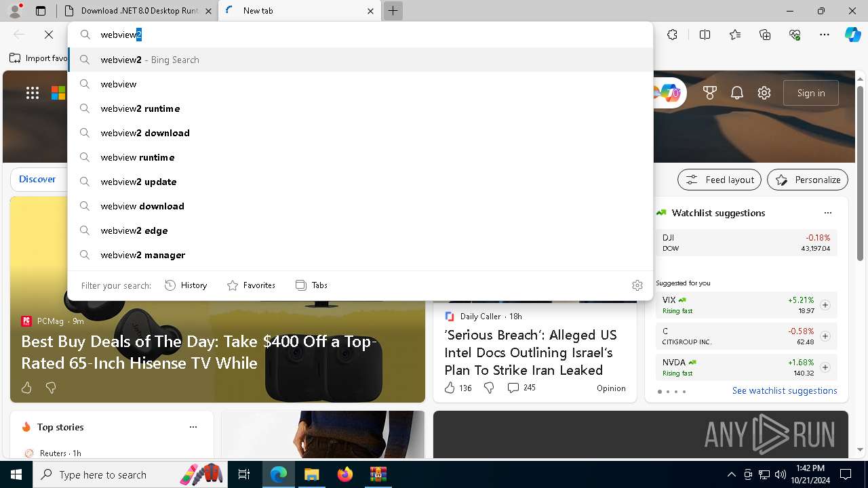Image resolution: width=868 pixels, height=488 pixels.
Task: Select 'webview' suggestion
Action: click(x=360, y=84)
